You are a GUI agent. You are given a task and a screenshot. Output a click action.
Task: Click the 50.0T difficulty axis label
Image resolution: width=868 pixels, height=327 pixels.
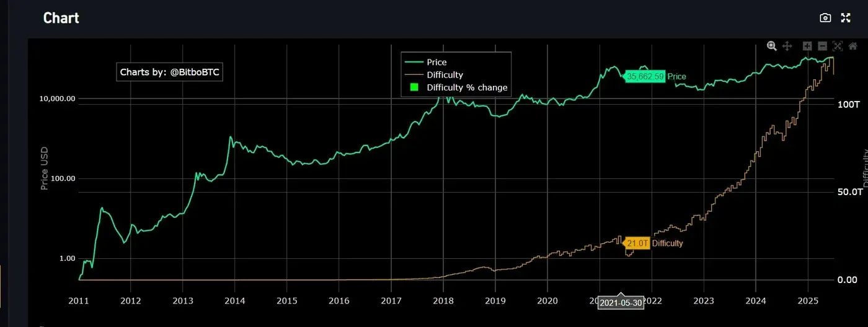point(850,193)
